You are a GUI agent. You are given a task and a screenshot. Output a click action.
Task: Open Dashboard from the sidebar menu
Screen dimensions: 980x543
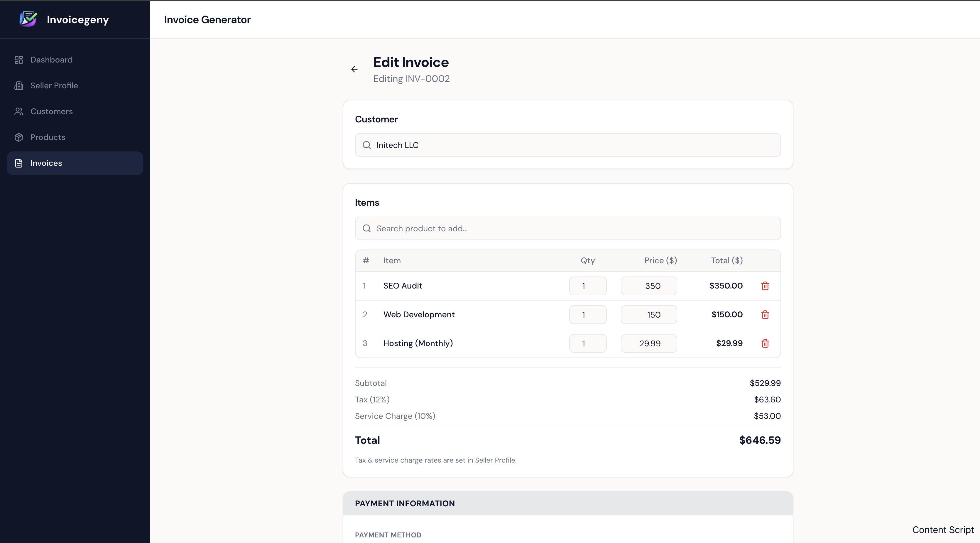pos(51,59)
